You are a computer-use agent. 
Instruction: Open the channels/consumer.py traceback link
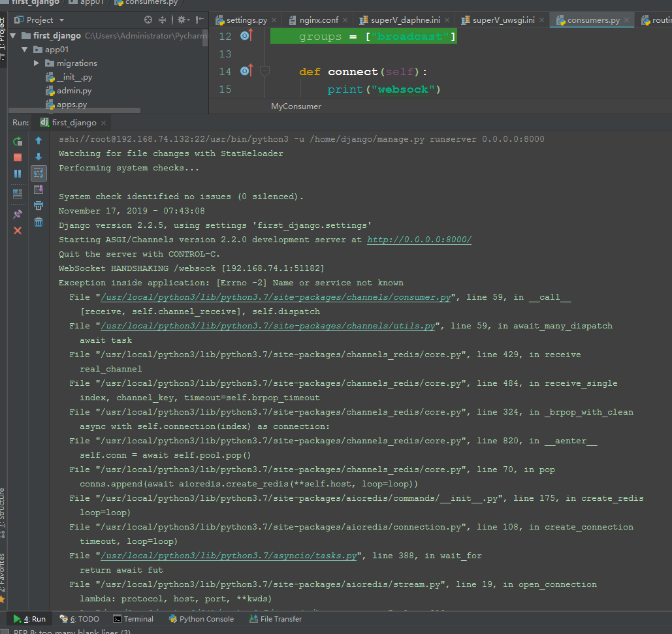tap(276, 297)
